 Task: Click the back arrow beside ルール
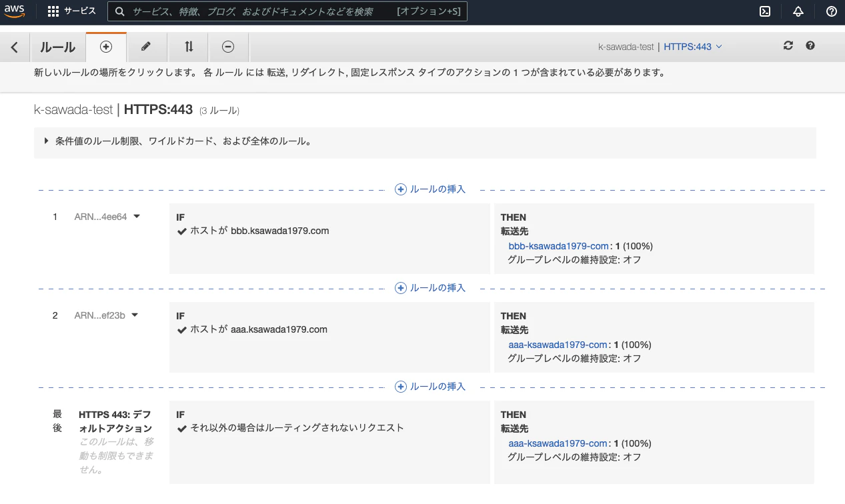[x=15, y=47]
